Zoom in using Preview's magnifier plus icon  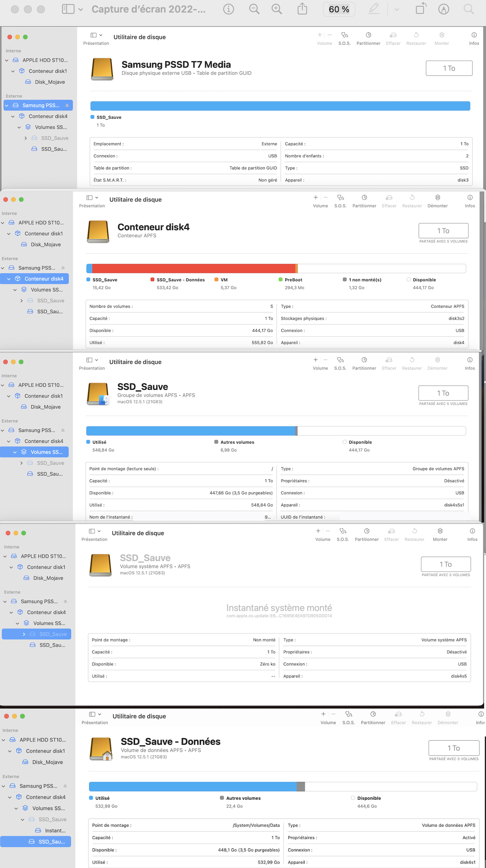[x=277, y=9]
